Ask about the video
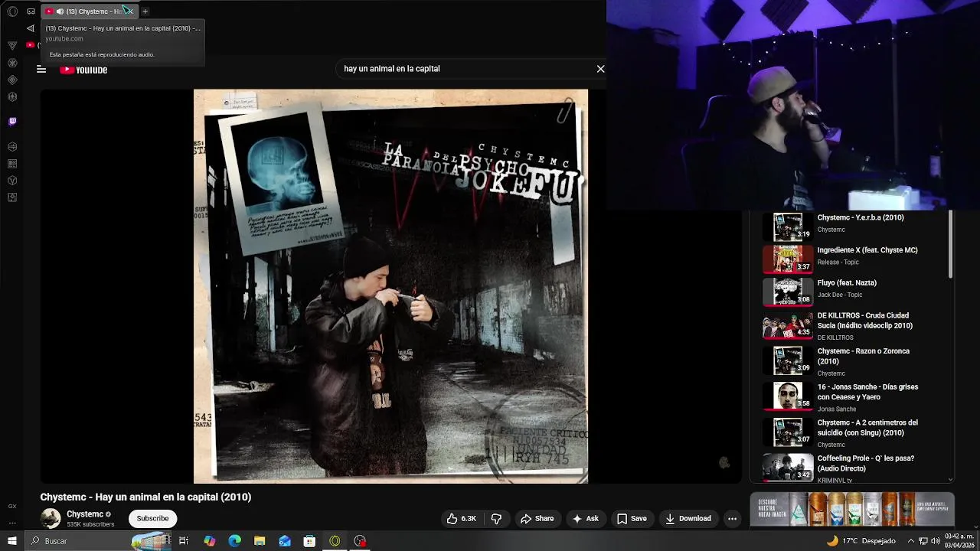 (586, 518)
